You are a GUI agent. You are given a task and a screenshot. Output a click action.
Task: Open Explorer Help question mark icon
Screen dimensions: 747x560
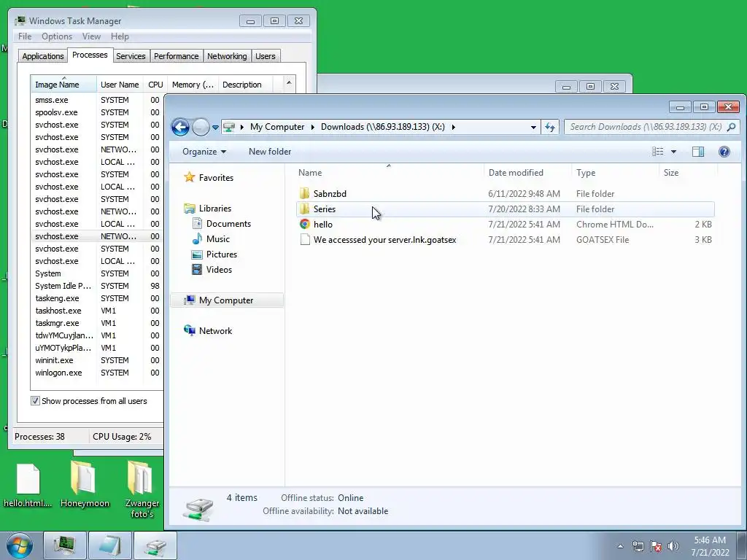[724, 152]
